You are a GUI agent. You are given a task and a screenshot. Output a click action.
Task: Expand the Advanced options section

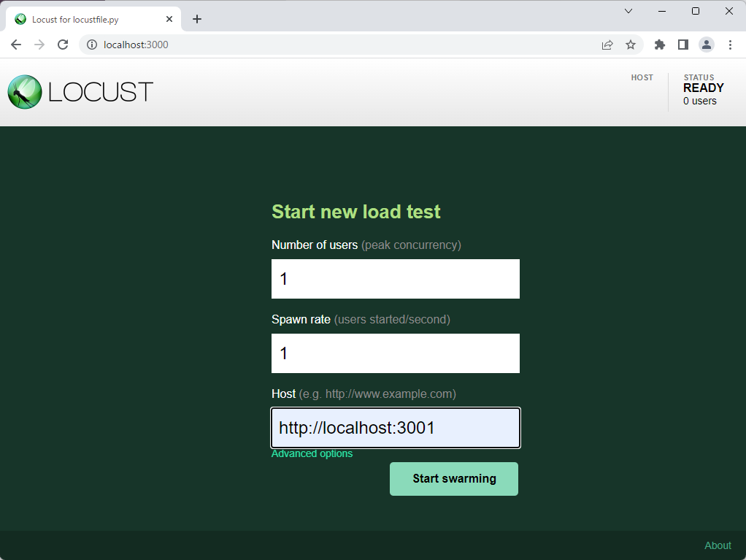pos(312,453)
